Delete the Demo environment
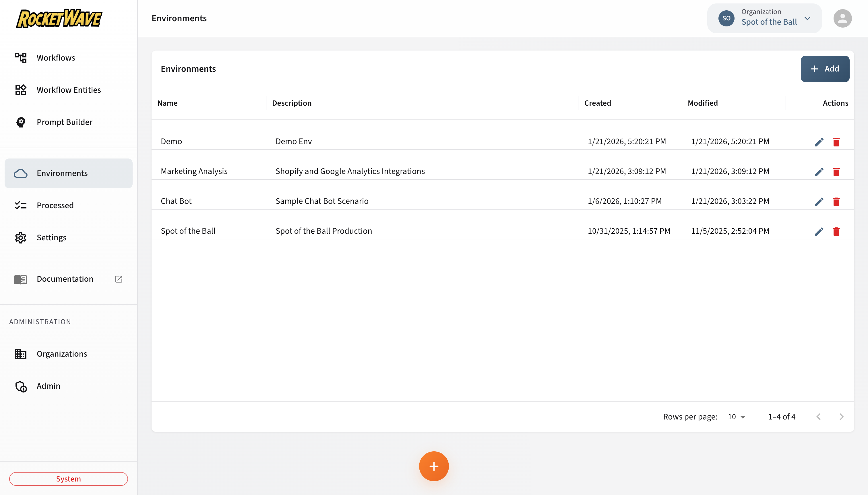The height and width of the screenshot is (495, 868). tap(836, 142)
